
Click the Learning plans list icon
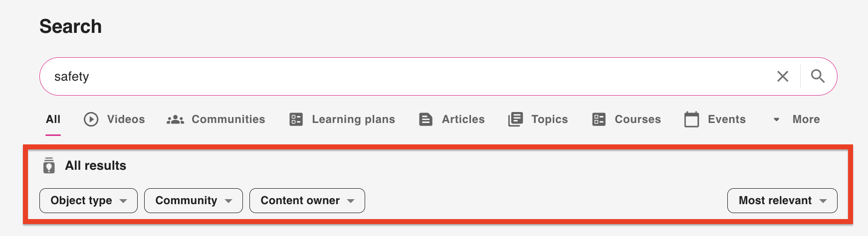coord(296,119)
